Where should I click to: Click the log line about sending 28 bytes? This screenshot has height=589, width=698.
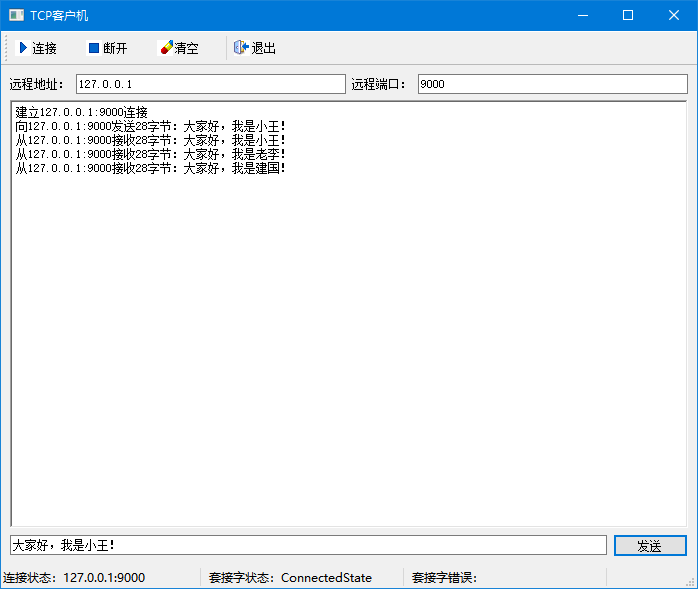pyautogui.click(x=150, y=126)
